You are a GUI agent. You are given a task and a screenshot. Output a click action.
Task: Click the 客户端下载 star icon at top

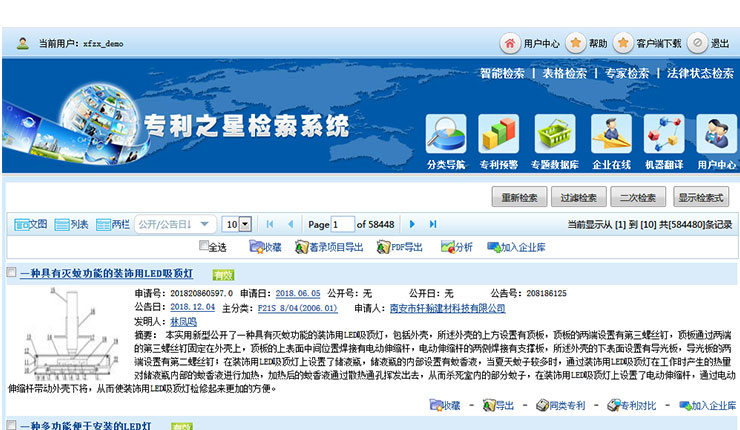pos(623,43)
